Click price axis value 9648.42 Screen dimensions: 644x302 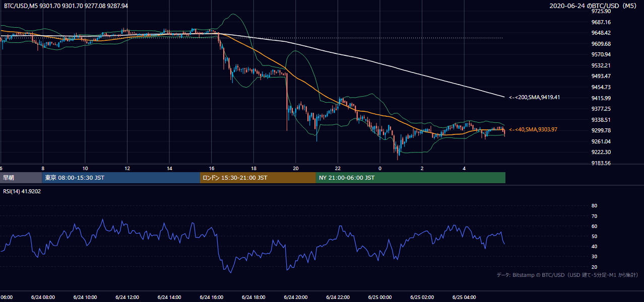tap(601, 33)
